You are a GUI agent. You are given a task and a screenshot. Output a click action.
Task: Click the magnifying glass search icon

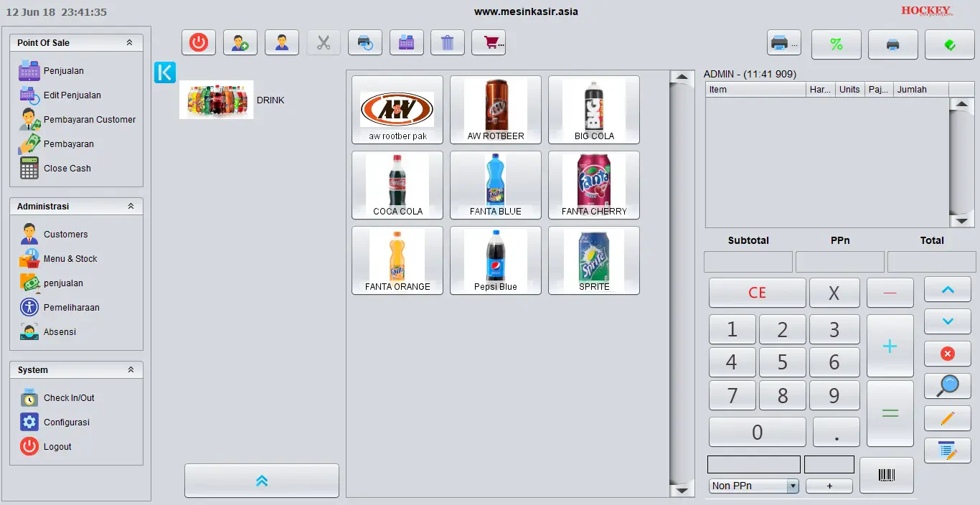[948, 385]
